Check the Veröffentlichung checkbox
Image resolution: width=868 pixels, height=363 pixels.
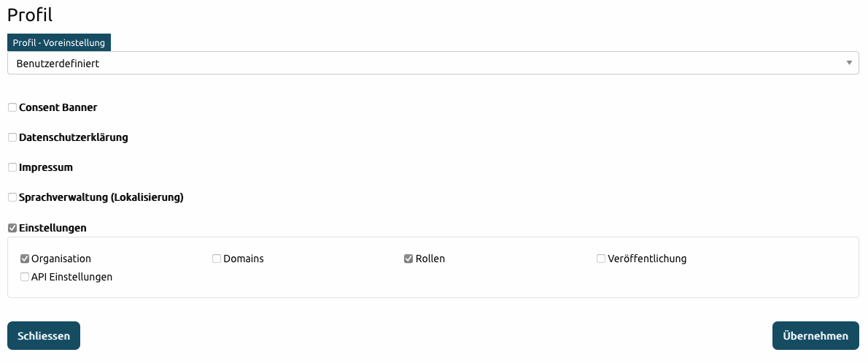click(601, 259)
